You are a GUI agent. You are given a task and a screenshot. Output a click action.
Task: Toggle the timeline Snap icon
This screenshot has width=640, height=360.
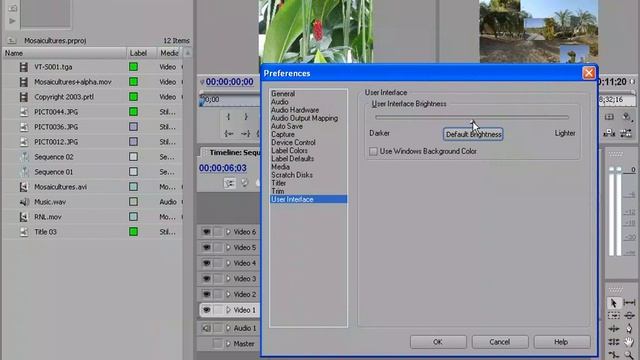point(230,183)
